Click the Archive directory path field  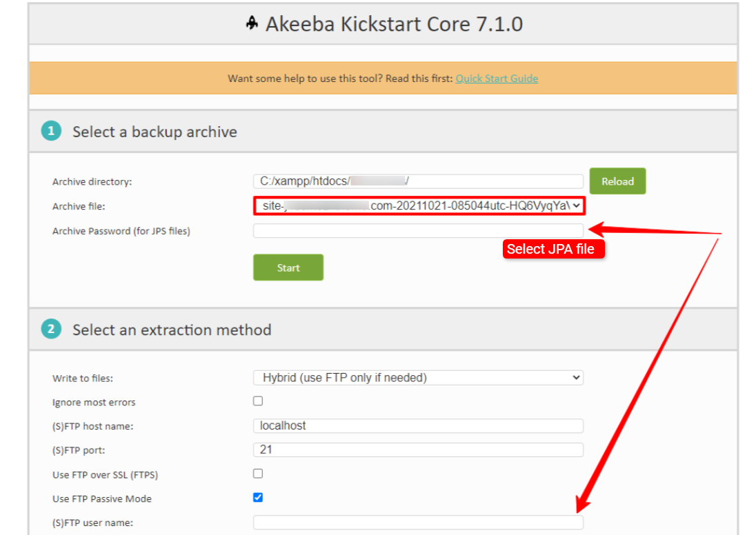[x=418, y=181]
